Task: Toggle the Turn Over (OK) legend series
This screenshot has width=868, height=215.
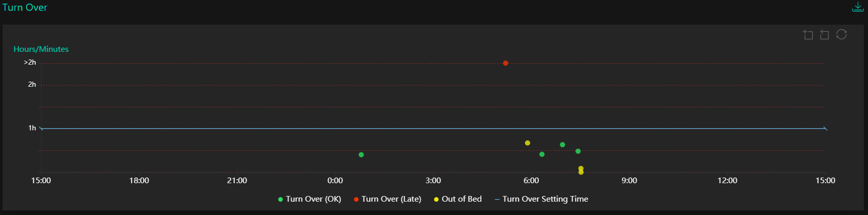Action: click(309, 199)
